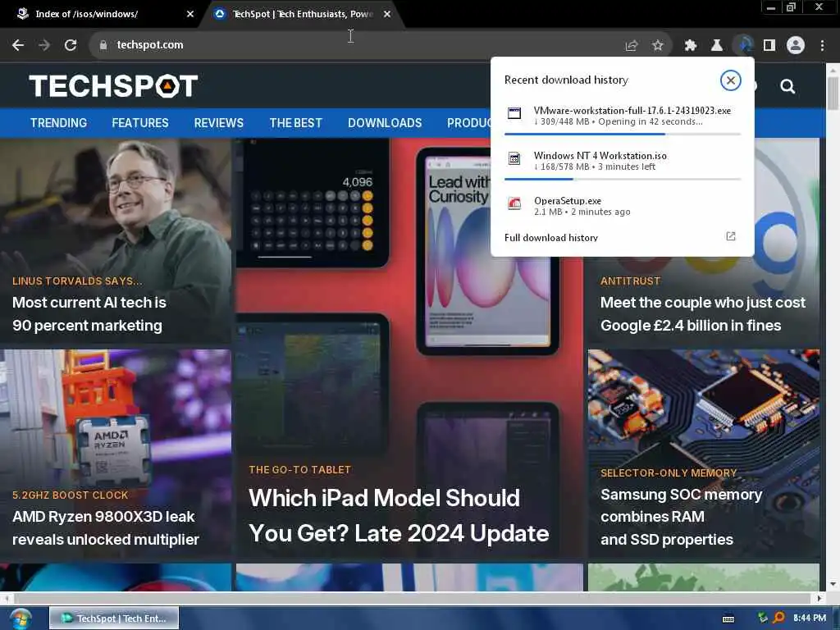This screenshot has width=840, height=630.
Task: Go back using the browser back arrow
Action: (18, 45)
